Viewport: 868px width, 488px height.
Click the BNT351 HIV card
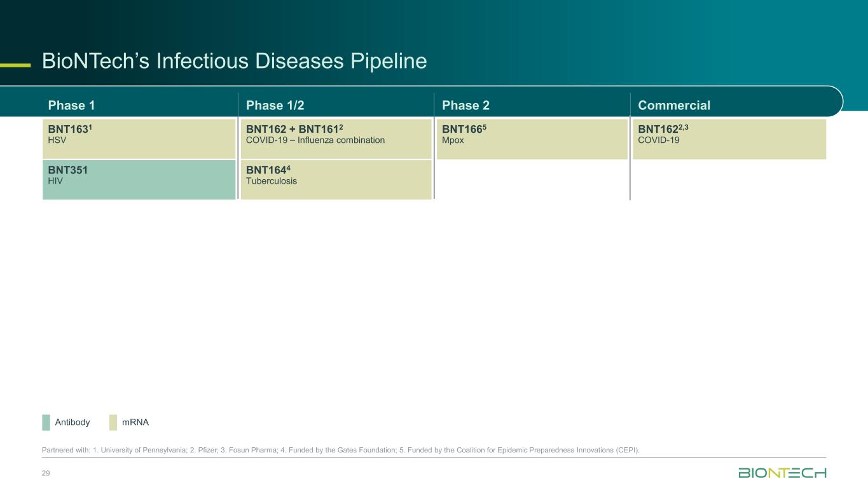tap(139, 180)
